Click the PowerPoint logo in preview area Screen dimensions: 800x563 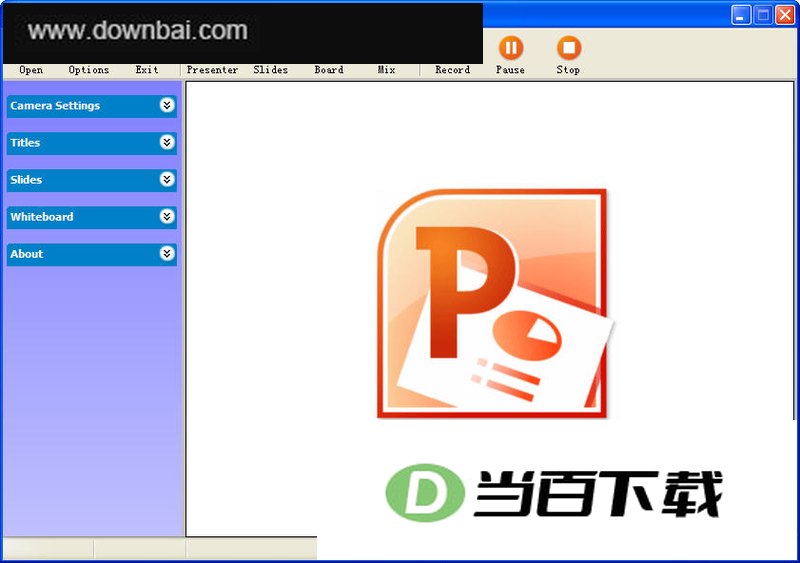coord(495,304)
